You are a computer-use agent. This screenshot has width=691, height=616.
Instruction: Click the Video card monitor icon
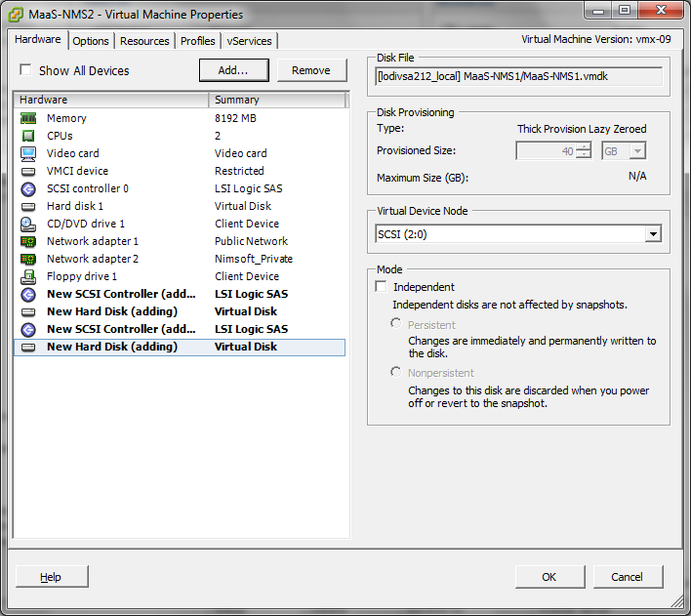[x=28, y=153]
